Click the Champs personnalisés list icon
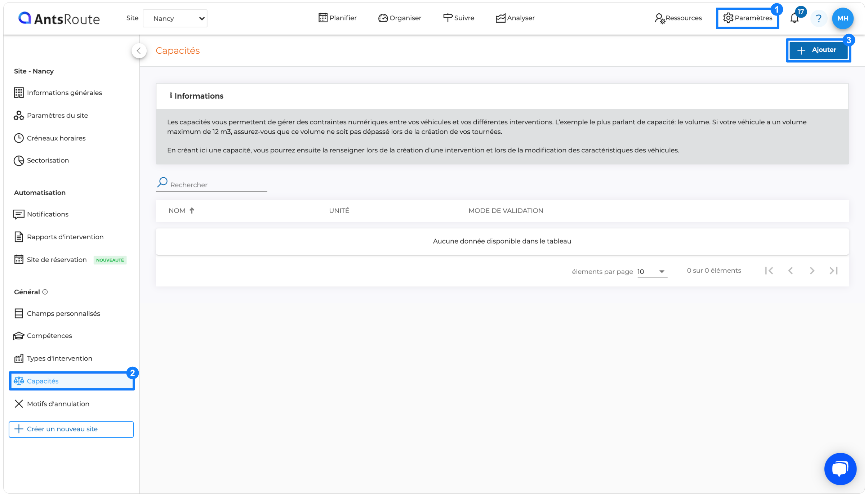Viewport: 868px width, 495px height. [19, 313]
